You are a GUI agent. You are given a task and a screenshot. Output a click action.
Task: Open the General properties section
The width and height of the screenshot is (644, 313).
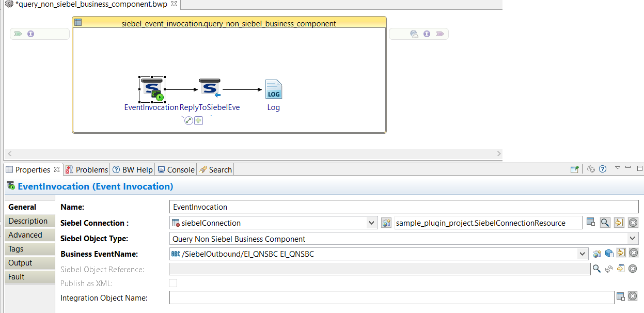[x=29, y=207]
